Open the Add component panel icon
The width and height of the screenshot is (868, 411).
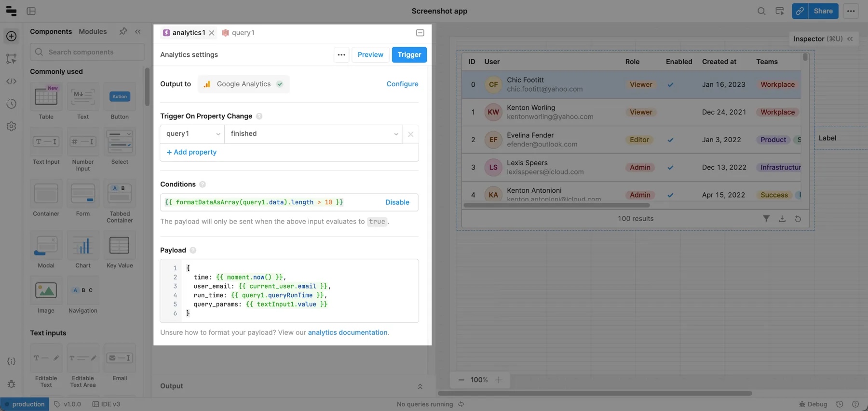(x=12, y=36)
